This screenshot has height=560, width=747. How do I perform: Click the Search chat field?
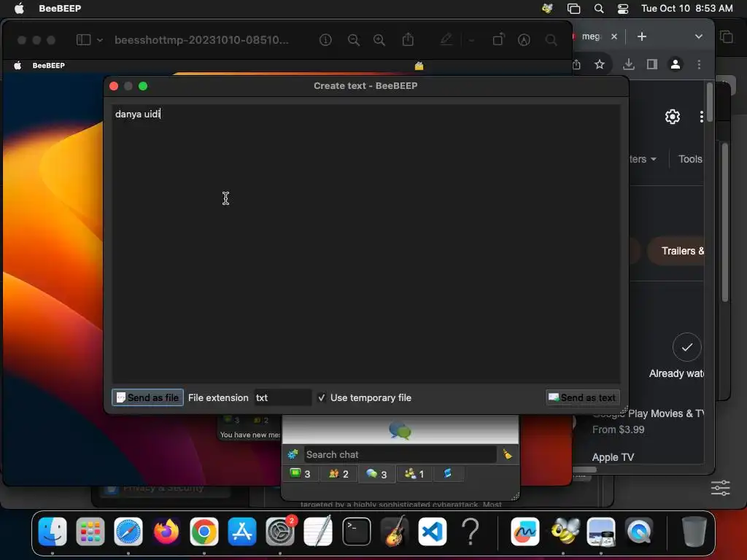click(x=400, y=455)
